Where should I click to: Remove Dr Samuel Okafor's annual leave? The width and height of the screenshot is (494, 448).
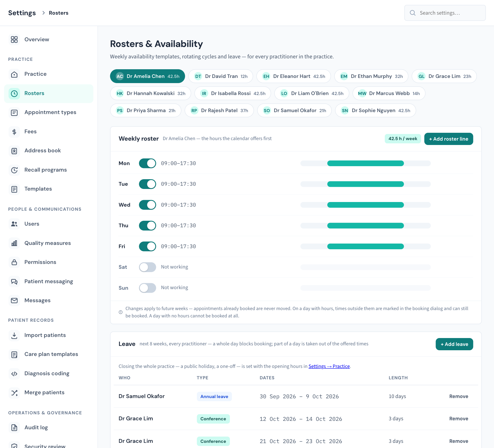pos(459,396)
